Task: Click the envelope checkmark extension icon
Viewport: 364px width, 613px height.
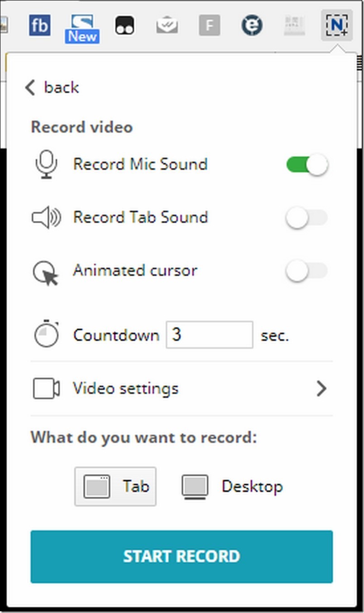Action: [167, 26]
